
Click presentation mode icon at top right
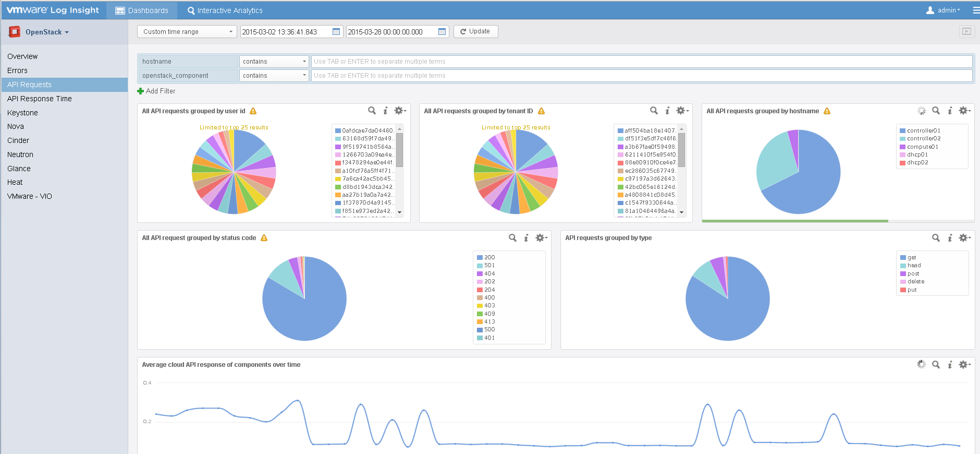(966, 32)
